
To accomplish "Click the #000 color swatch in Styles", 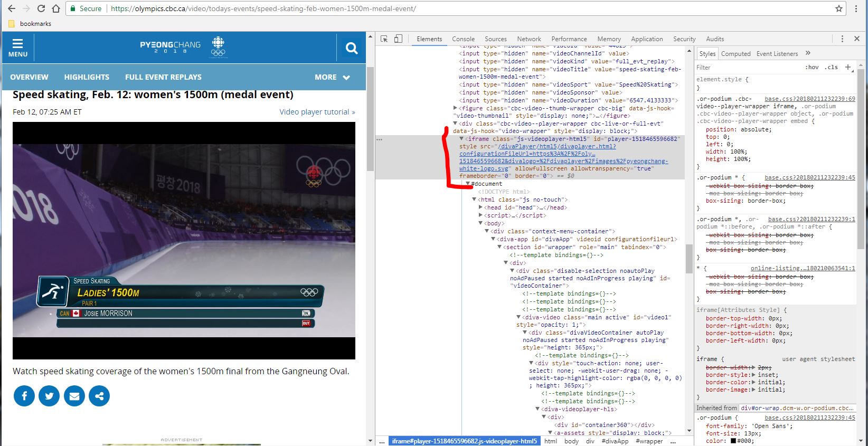I will click(x=733, y=441).
